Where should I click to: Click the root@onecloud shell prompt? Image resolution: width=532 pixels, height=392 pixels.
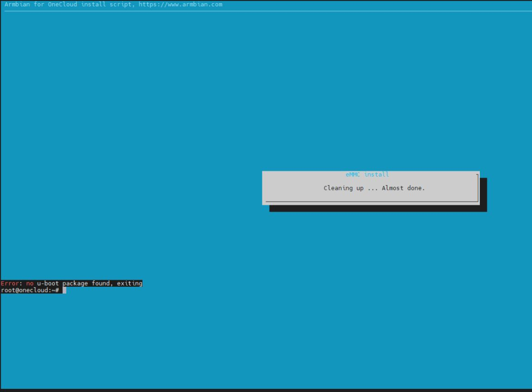click(x=29, y=290)
